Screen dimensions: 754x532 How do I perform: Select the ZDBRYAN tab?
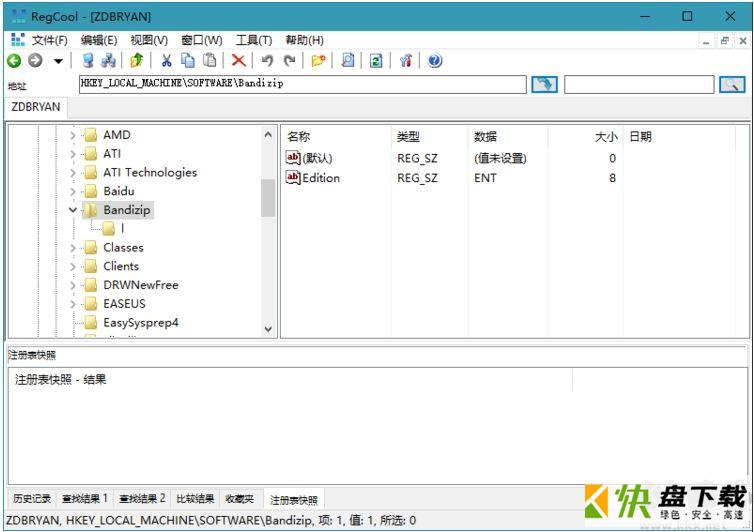coord(36,107)
